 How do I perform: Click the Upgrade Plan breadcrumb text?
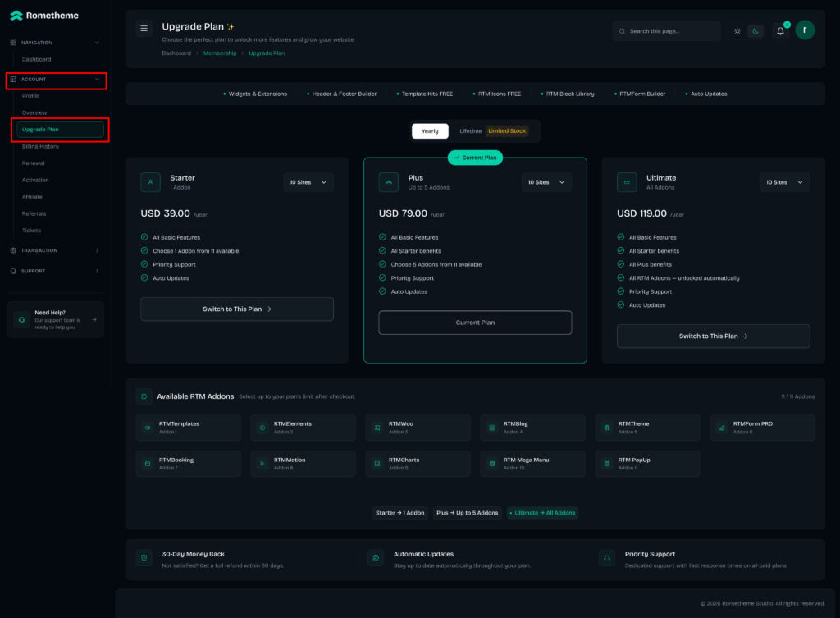pos(267,53)
